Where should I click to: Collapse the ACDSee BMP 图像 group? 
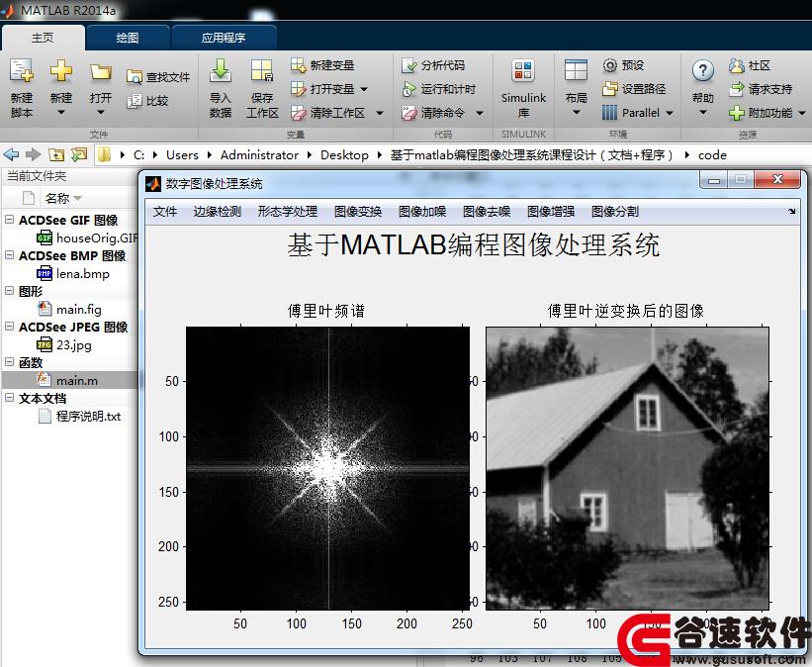click(9, 255)
